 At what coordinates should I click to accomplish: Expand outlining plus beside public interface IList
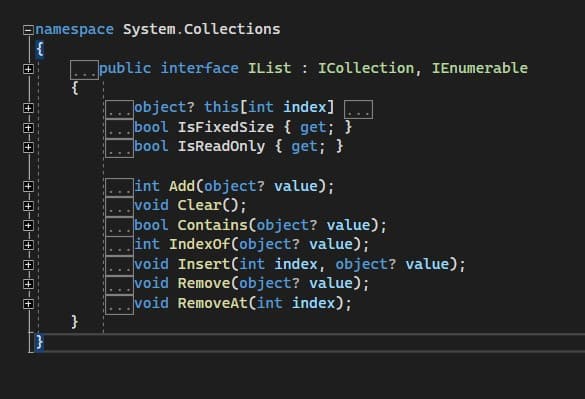click(x=28, y=69)
